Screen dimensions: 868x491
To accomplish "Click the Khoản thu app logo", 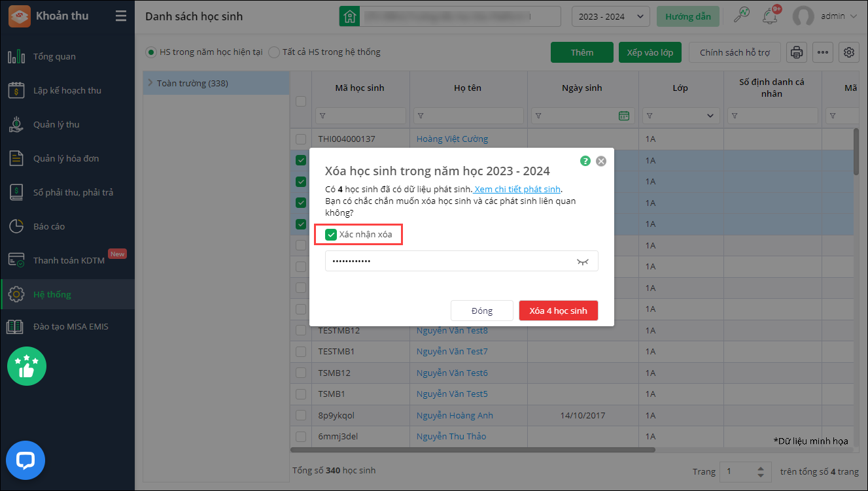I will click(x=19, y=16).
